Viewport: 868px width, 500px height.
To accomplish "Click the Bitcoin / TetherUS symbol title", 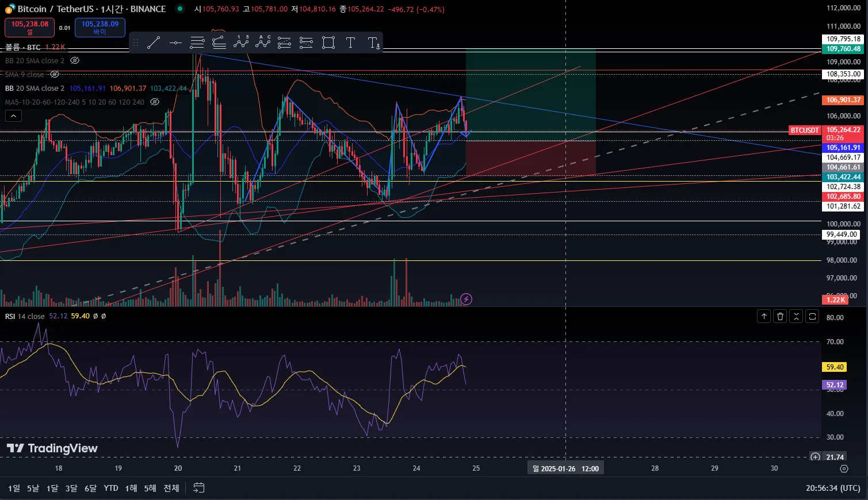I will point(55,9).
